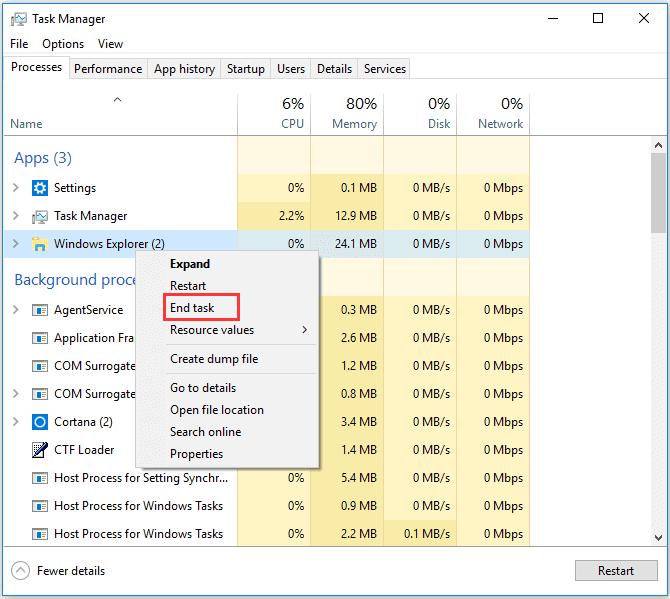Click the Fewer details arrow icon
This screenshot has width=670, height=599.
[x=20, y=571]
